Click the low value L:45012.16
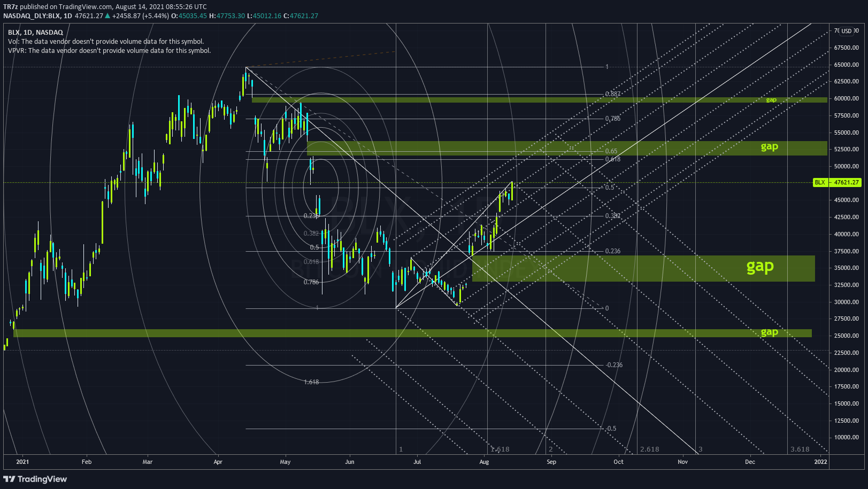Image resolution: width=868 pixels, height=489 pixels. (x=264, y=16)
